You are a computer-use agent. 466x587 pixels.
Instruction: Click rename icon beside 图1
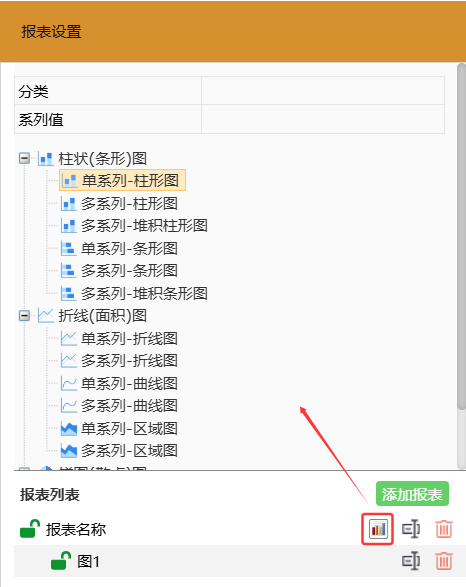pos(411,561)
